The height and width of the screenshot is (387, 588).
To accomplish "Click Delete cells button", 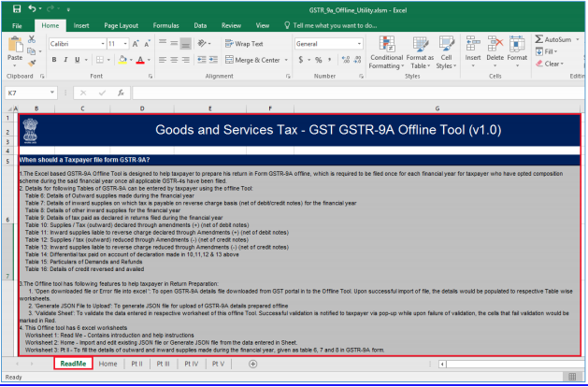I will (x=495, y=52).
